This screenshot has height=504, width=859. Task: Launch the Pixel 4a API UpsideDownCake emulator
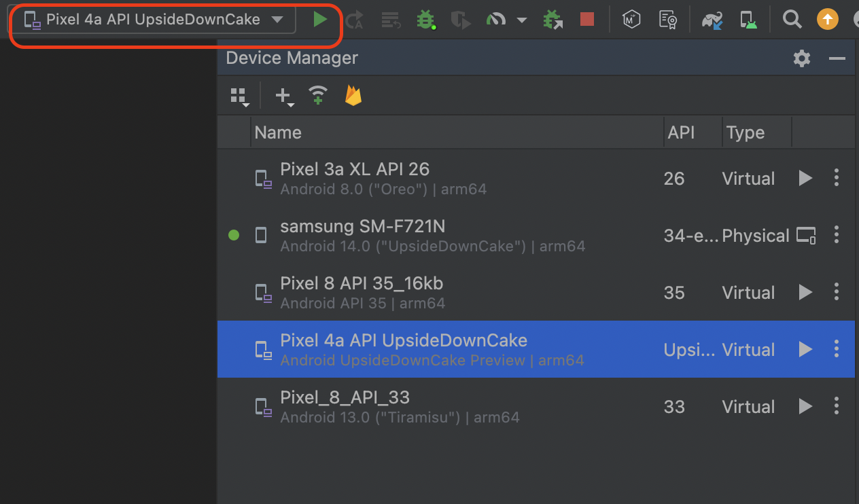[x=805, y=350]
